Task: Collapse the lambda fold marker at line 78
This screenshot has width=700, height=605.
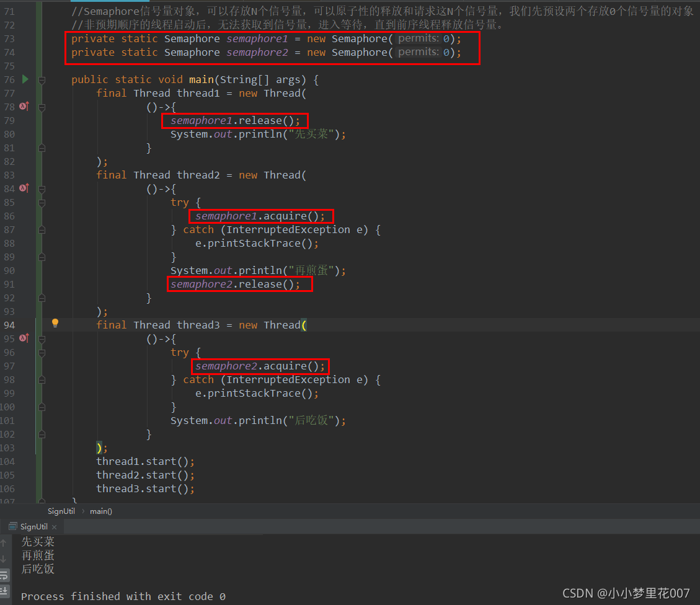Action: point(42,107)
